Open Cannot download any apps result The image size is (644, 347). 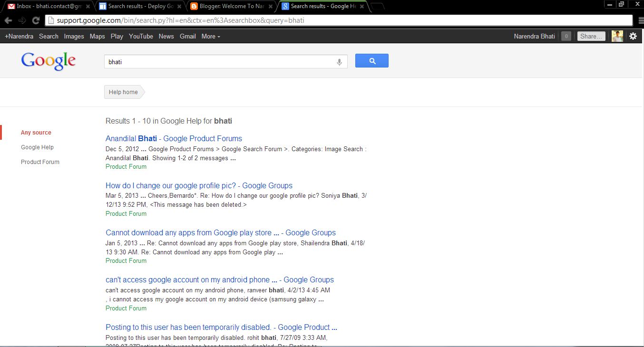click(221, 232)
